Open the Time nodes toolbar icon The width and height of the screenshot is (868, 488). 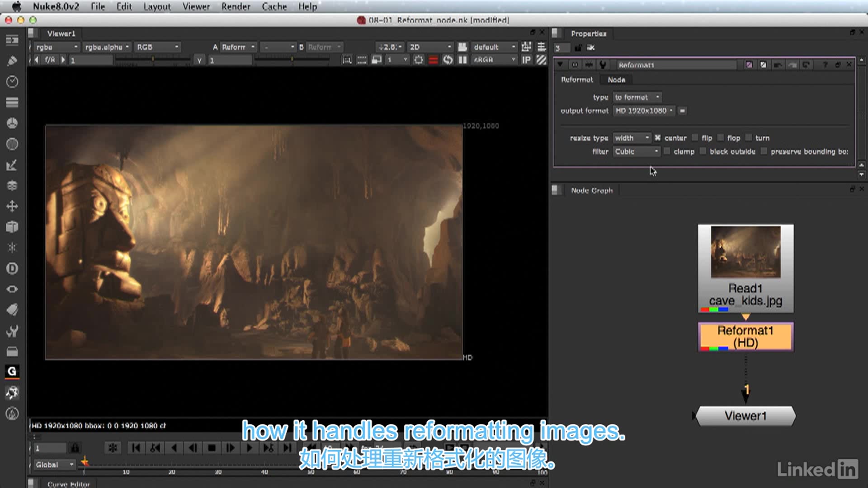[12, 81]
